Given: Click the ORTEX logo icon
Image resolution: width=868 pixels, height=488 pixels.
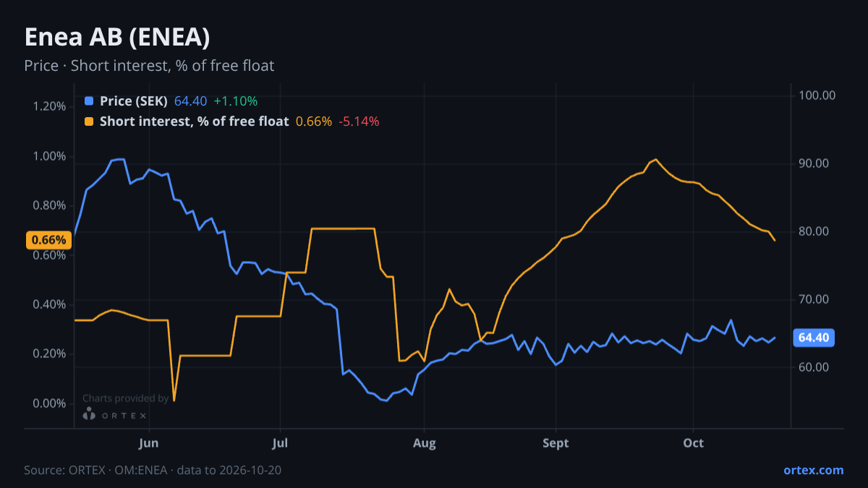Looking at the screenshot, I should (89, 414).
